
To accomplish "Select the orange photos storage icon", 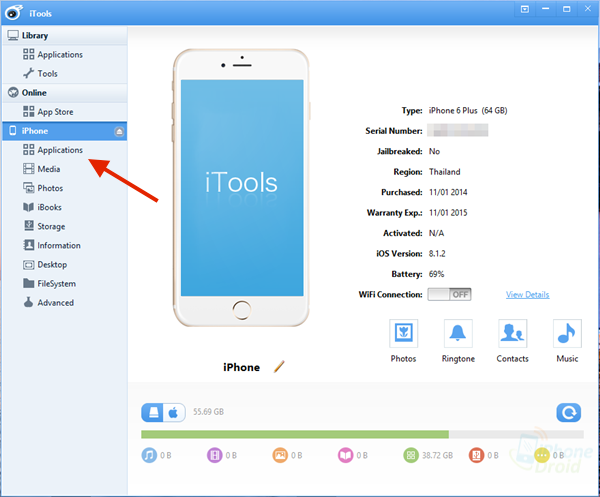I will 280,455.
